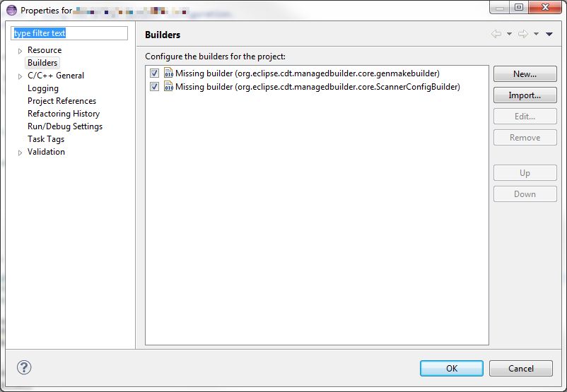The height and width of the screenshot is (392, 567).
Task: Confirm with the OK button
Action: pyautogui.click(x=452, y=368)
